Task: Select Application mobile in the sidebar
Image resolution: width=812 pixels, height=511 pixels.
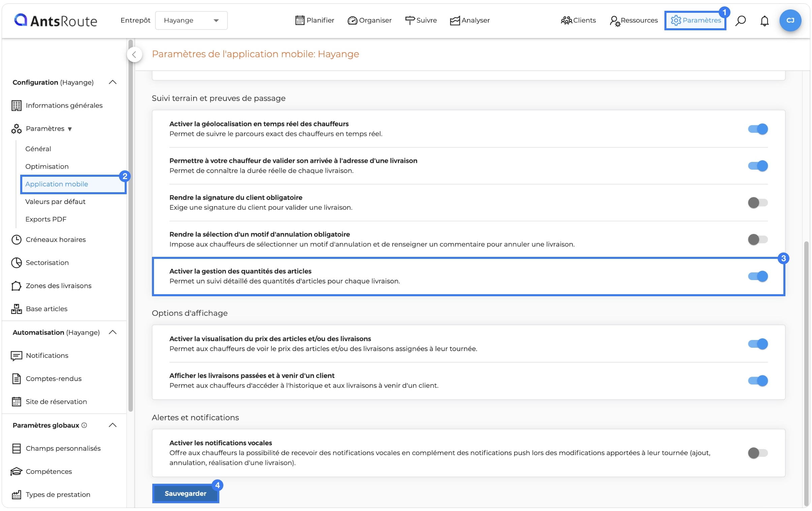Action: pos(73,184)
